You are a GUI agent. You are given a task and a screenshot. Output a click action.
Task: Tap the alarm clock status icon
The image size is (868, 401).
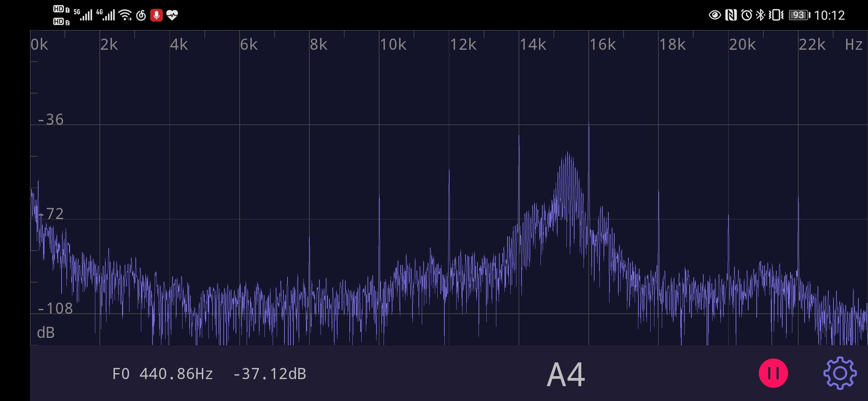click(747, 15)
